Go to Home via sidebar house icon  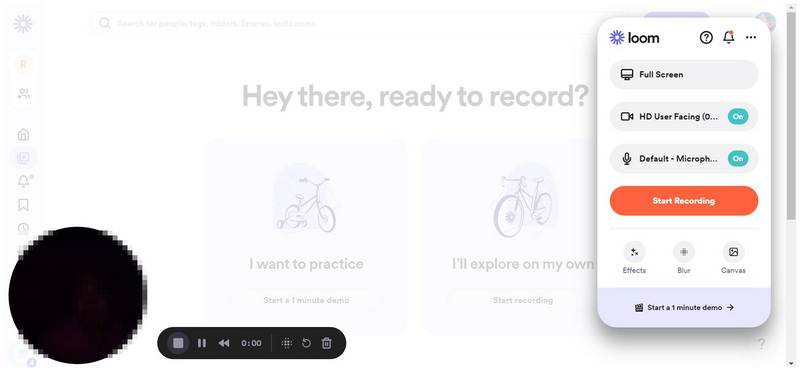23,135
